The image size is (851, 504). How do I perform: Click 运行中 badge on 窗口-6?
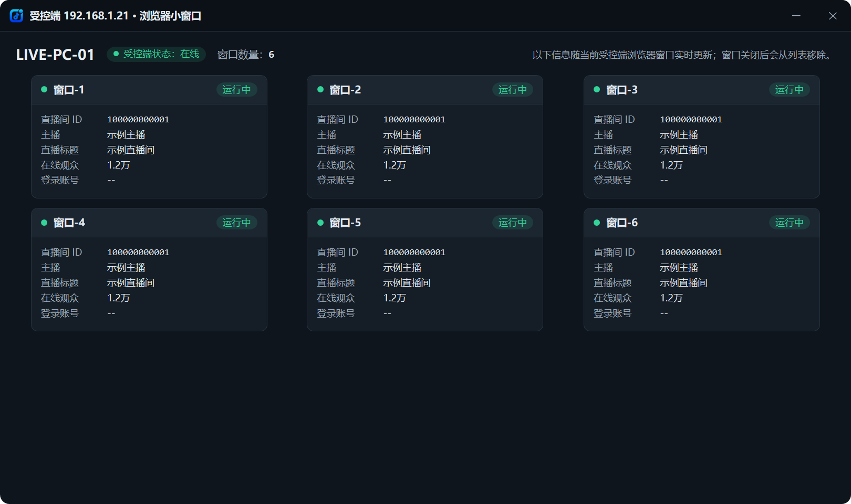click(x=790, y=223)
